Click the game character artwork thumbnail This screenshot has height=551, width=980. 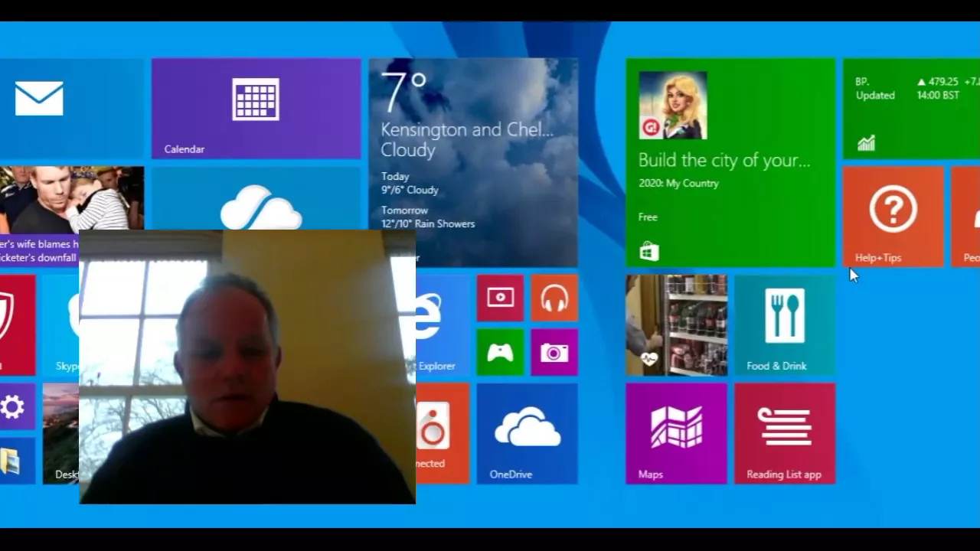(672, 106)
